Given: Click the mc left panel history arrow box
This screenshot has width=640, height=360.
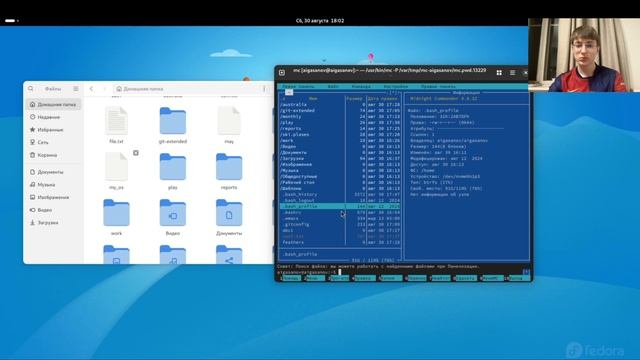Looking at the screenshot, I should pos(289,93).
